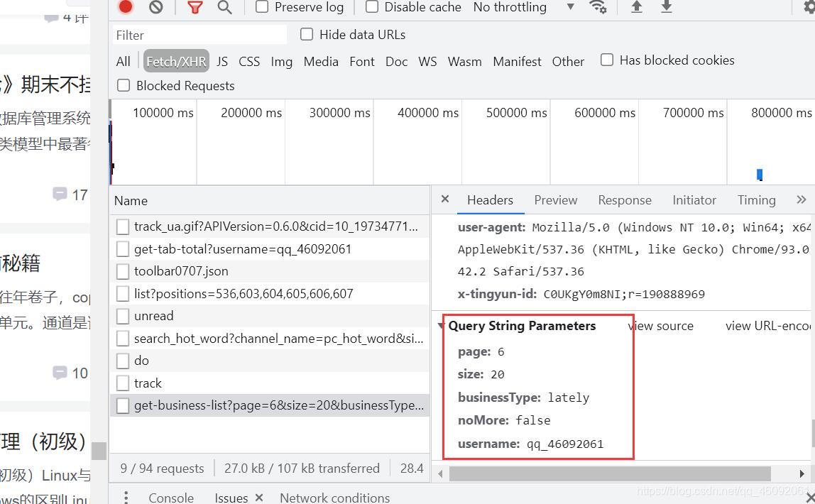
Task: Switch to Headers tab
Action: 490,200
